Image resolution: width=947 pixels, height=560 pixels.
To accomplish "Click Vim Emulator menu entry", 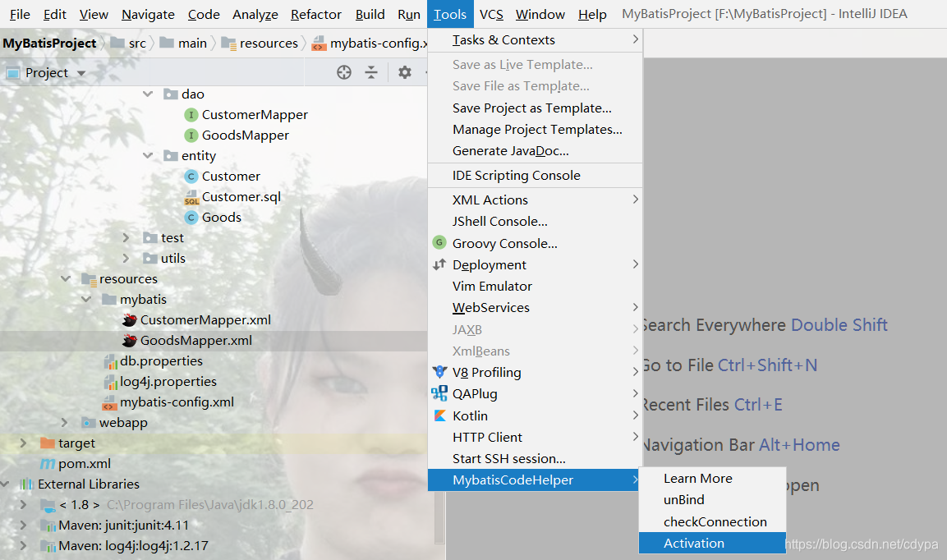I will (x=536, y=287).
